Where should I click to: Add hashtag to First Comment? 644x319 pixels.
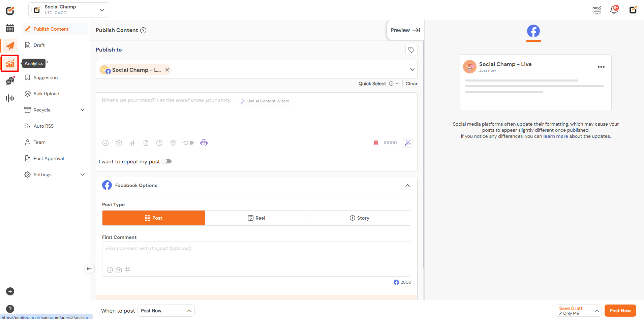[127, 270]
